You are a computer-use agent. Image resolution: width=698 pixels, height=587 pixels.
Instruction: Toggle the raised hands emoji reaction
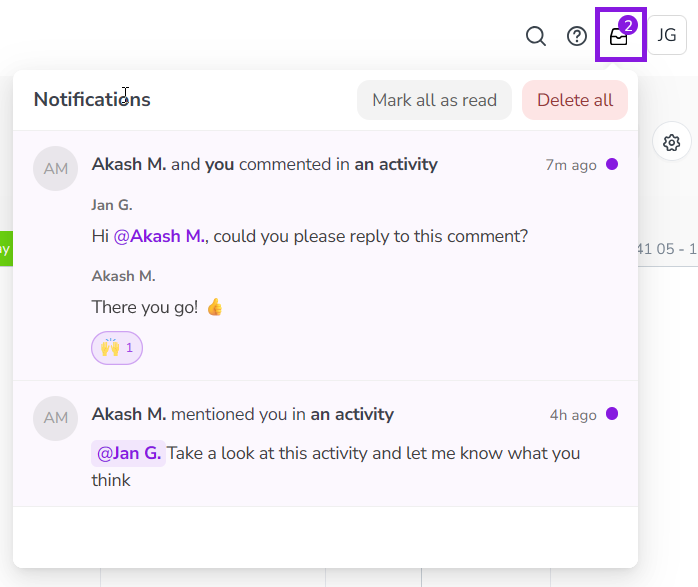click(117, 348)
